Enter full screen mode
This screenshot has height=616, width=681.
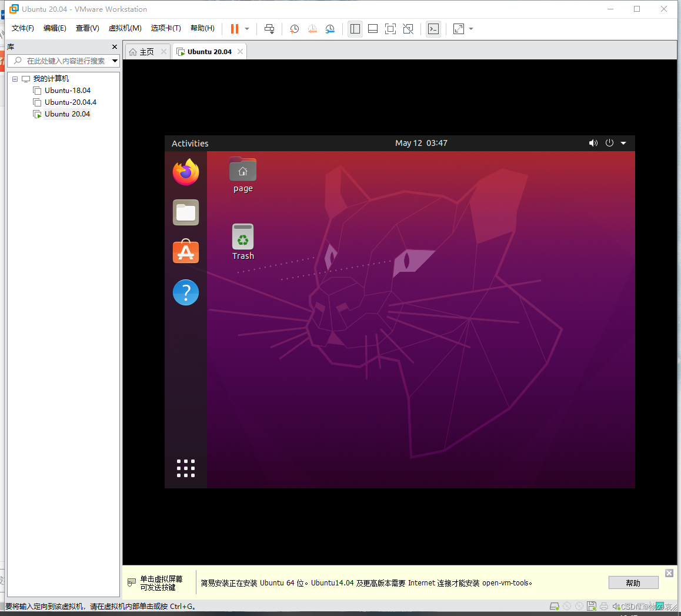pos(390,29)
